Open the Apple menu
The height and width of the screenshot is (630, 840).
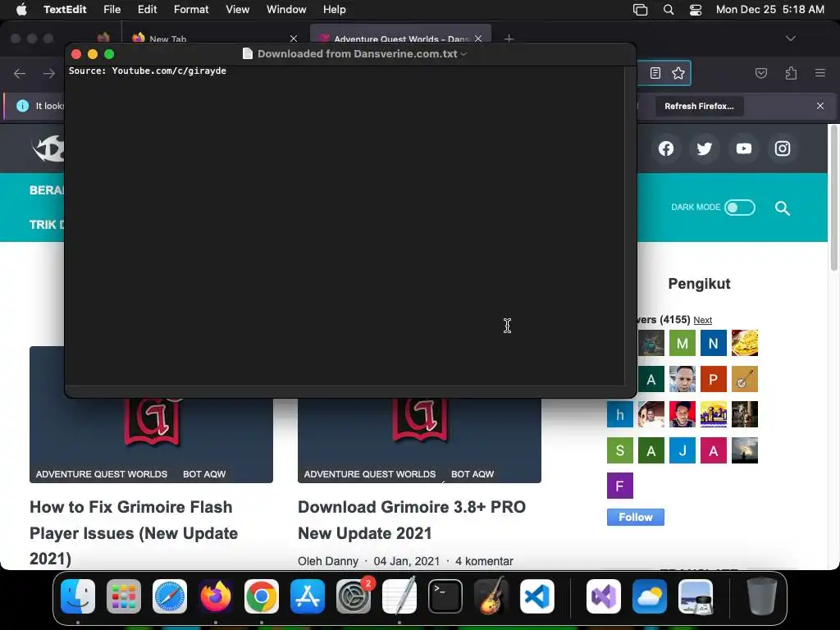pyautogui.click(x=21, y=10)
